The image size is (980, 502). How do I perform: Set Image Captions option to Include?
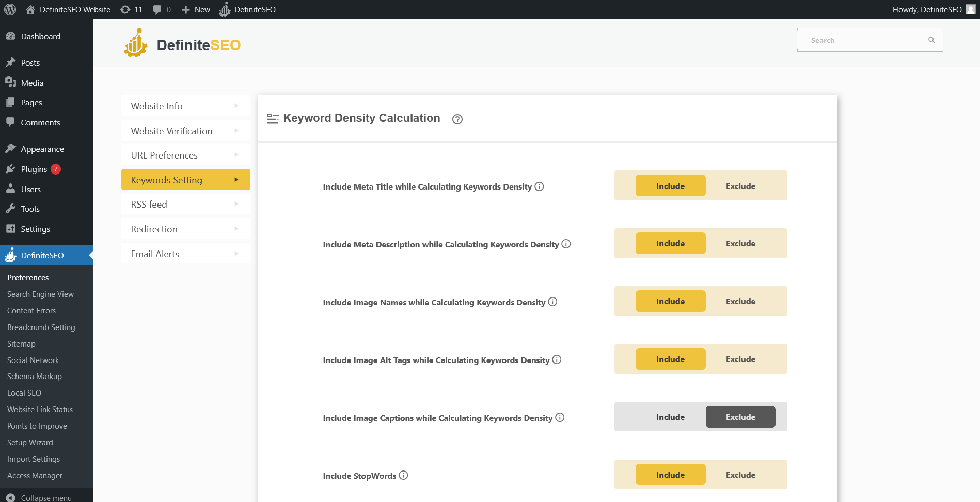pos(670,417)
